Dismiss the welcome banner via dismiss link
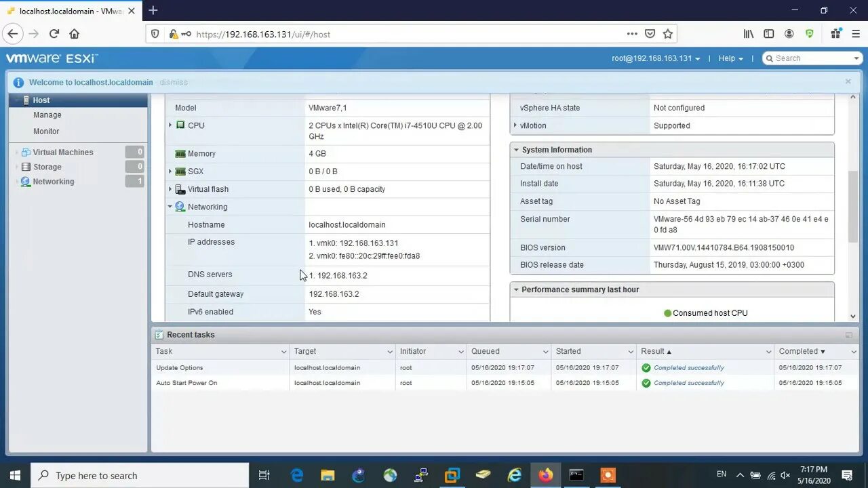This screenshot has height=488, width=868. pyautogui.click(x=174, y=83)
